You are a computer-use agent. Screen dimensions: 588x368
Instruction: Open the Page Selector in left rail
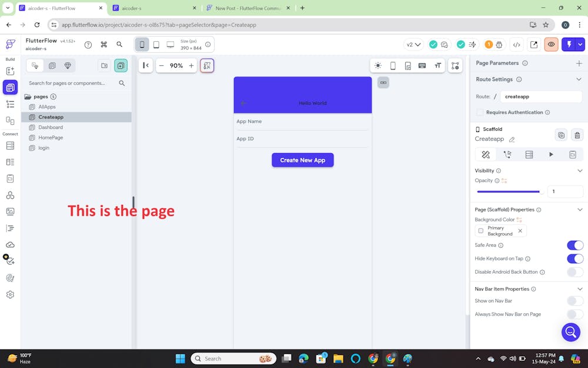(10, 88)
